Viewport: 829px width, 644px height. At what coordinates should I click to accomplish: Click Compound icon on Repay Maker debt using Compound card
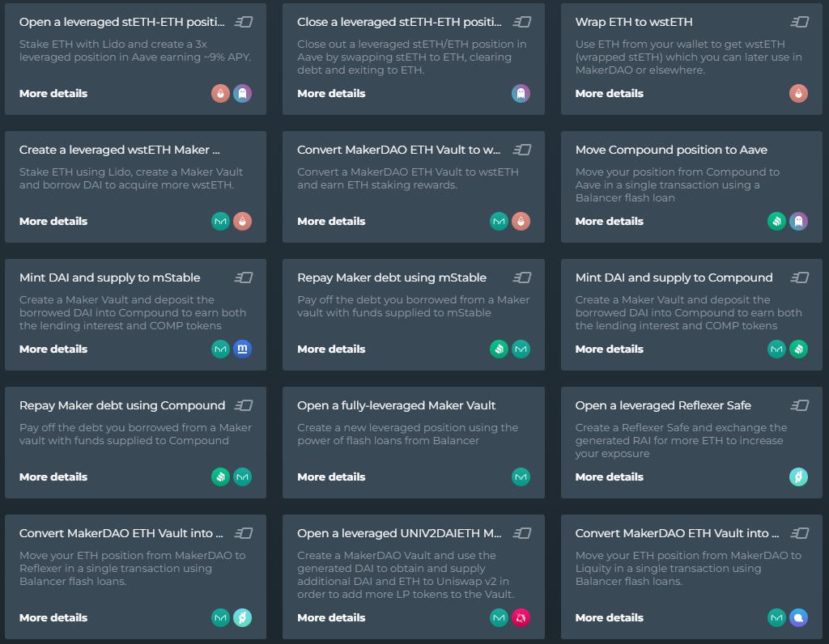coord(220,477)
